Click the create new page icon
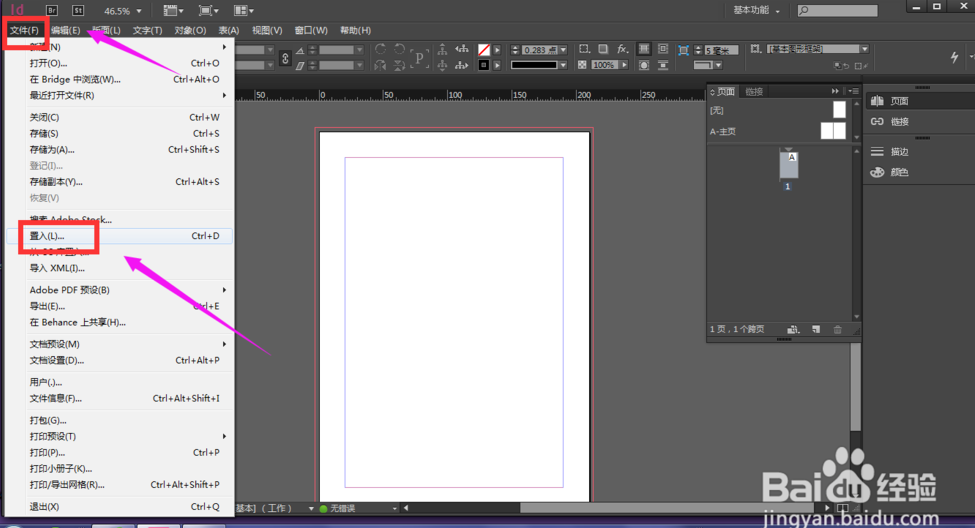 point(815,329)
